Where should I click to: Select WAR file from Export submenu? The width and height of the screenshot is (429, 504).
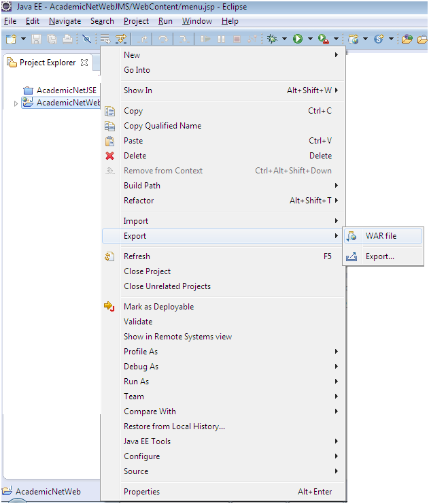[x=381, y=236]
